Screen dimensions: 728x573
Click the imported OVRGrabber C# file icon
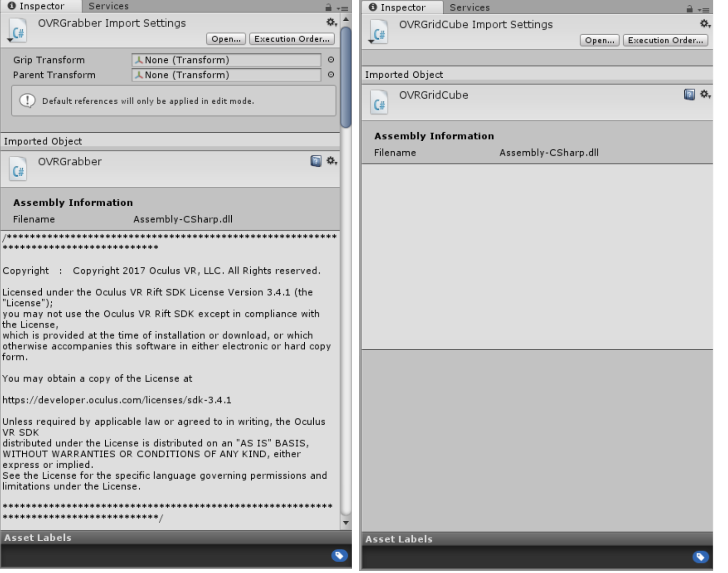point(18,169)
